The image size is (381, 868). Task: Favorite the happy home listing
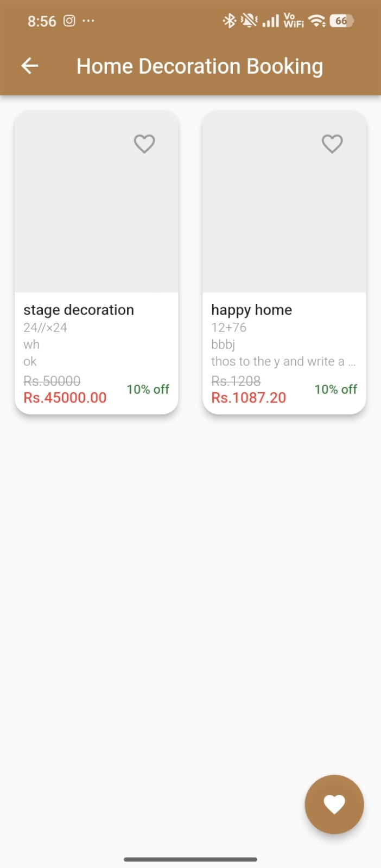point(332,144)
